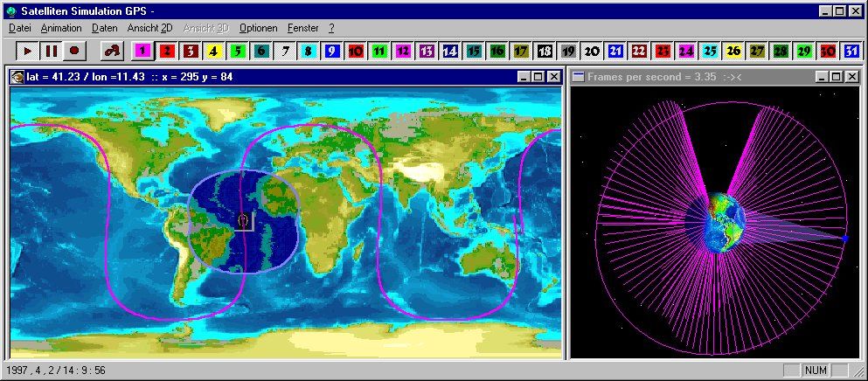Viewport: 868px width, 381px height.
Task: Pause the satellite animation
Action: 51,52
